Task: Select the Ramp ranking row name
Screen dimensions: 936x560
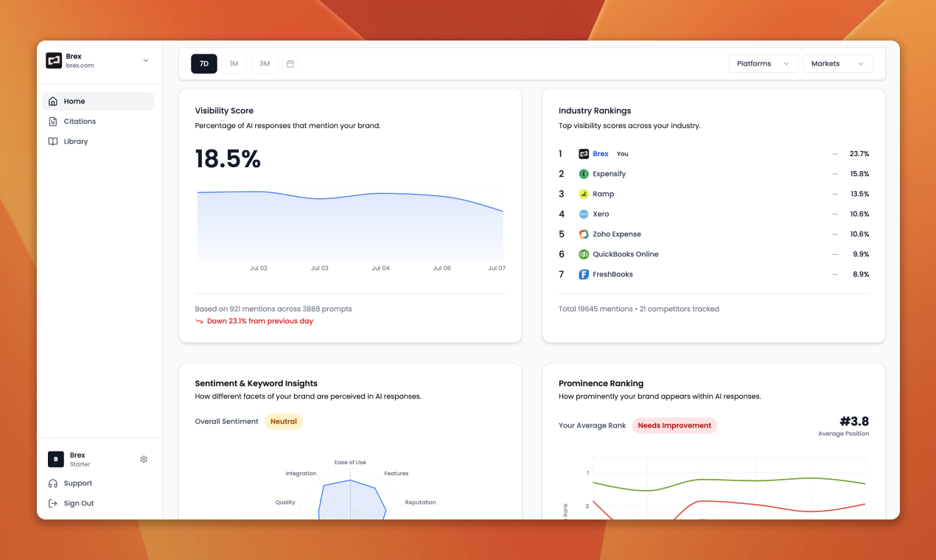Action: coord(604,194)
